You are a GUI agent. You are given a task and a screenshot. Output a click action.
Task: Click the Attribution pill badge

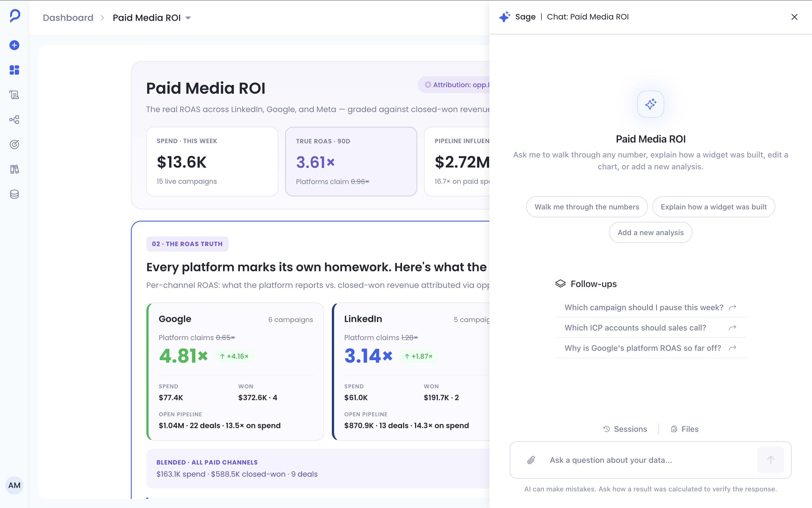454,85
